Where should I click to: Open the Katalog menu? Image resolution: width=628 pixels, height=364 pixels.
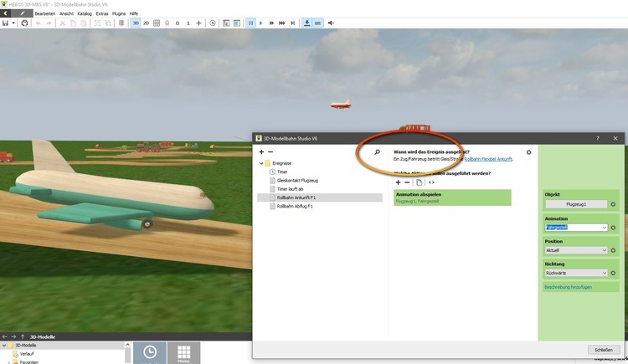(x=85, y=13)
